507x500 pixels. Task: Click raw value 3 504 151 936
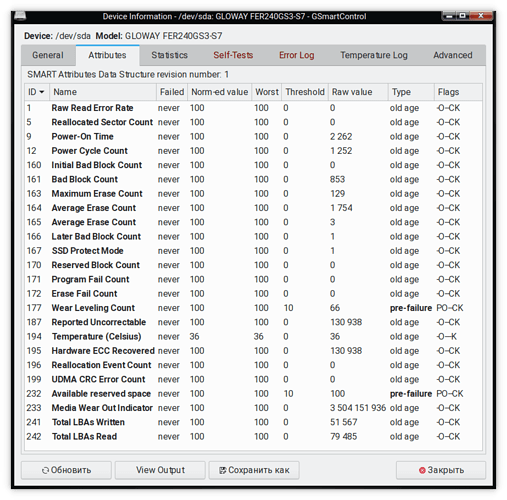[x=358, y=408]
